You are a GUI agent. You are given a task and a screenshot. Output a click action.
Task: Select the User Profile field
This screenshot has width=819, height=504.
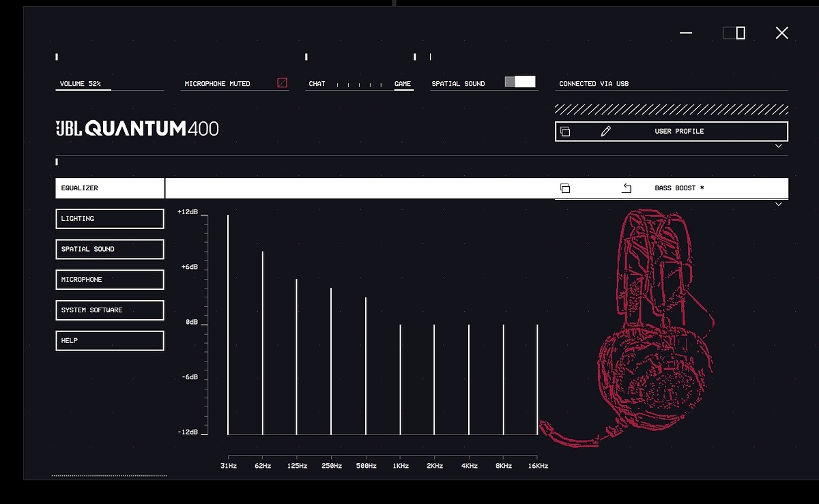pyautogui.click(x=672, y=132)
